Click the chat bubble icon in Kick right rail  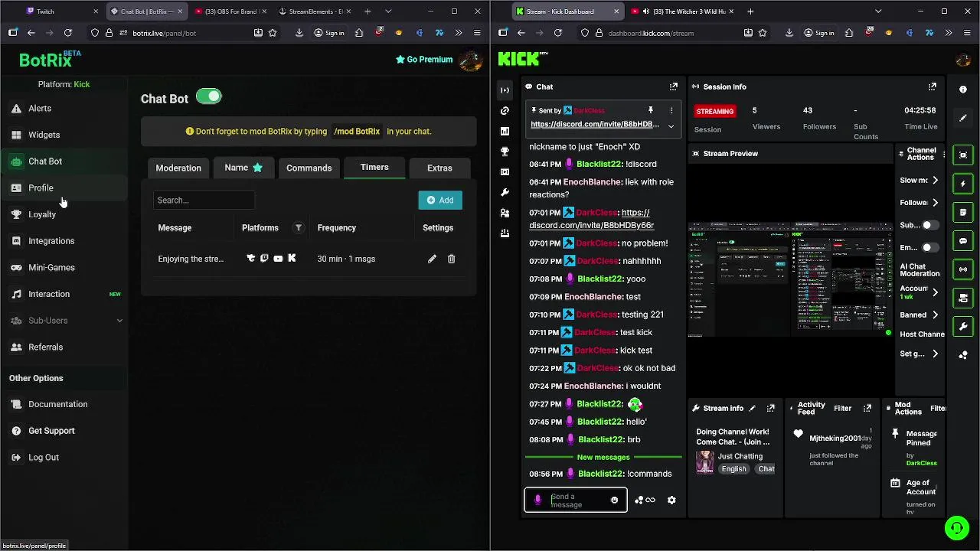coord(963,241)
